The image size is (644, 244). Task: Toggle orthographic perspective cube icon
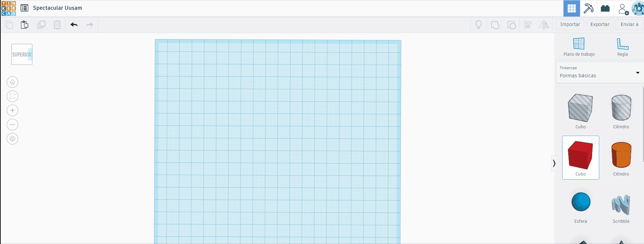(x=12, y=139)
